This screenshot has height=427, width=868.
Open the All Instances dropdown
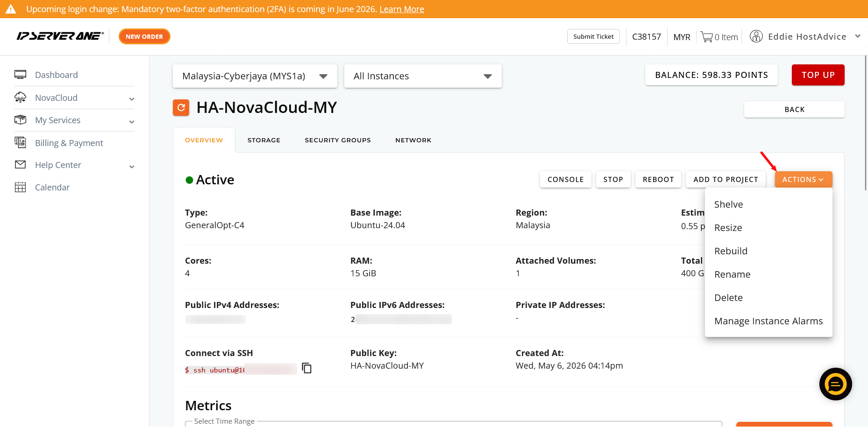tap(423, 76)
